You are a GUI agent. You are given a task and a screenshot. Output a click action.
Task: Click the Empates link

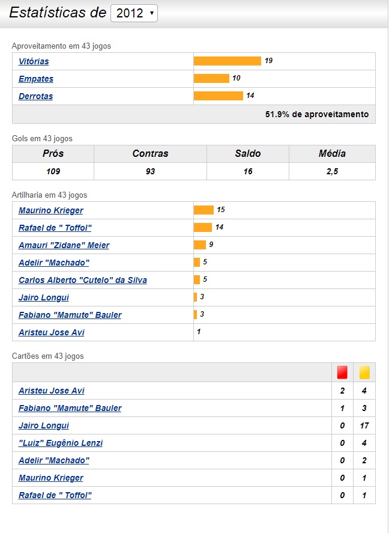[x=35, y=79]
